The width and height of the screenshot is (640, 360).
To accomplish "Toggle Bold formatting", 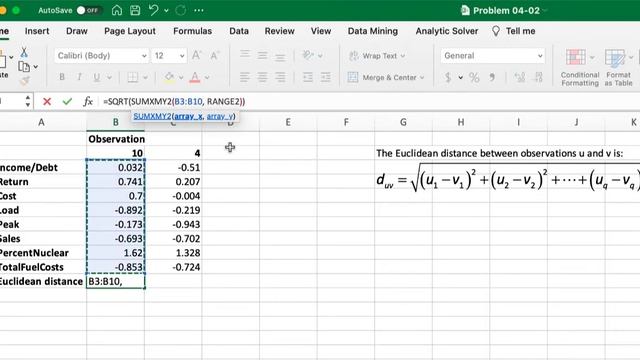I will pyautogui.click(x=62, y=77).
